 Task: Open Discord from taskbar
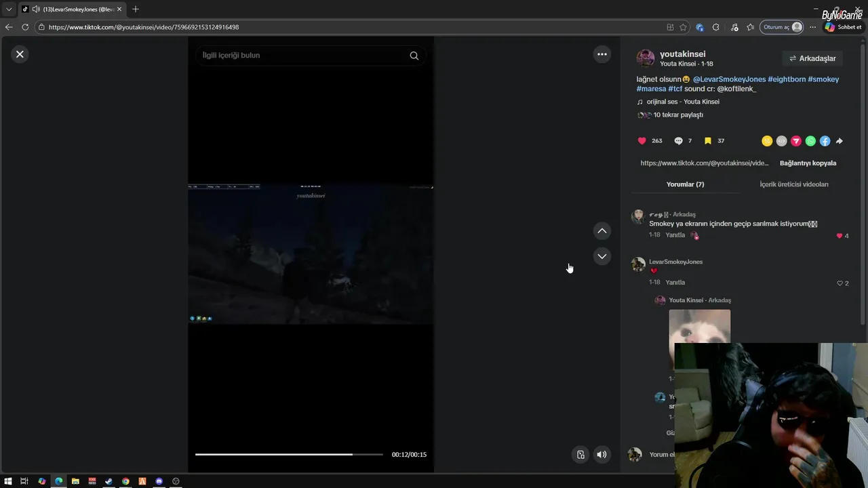point(159,481)
